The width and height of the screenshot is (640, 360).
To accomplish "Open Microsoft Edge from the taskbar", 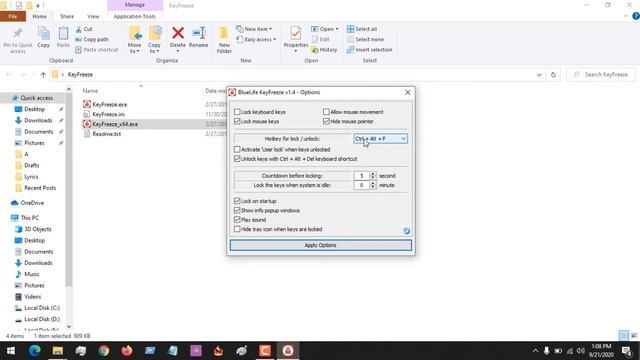I will click(35, 351).
